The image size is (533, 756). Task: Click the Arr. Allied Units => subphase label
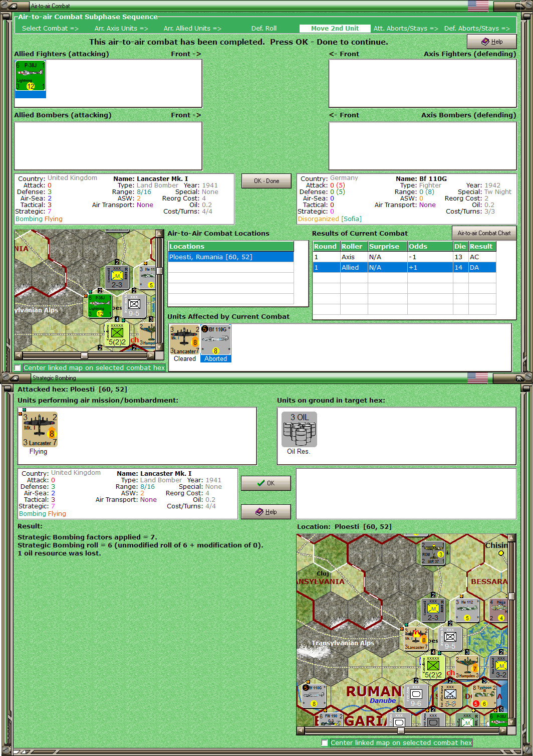pos(192,29)
